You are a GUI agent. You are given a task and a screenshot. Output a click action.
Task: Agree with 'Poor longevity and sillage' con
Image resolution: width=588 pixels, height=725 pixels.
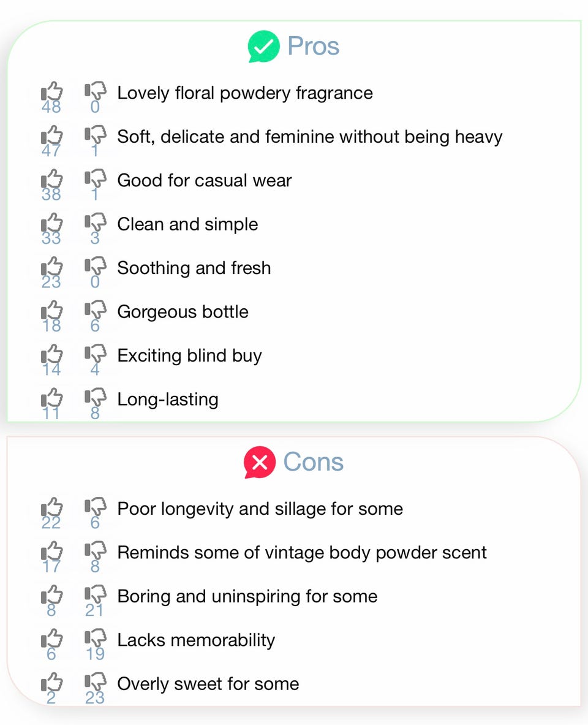click(52, 507)
